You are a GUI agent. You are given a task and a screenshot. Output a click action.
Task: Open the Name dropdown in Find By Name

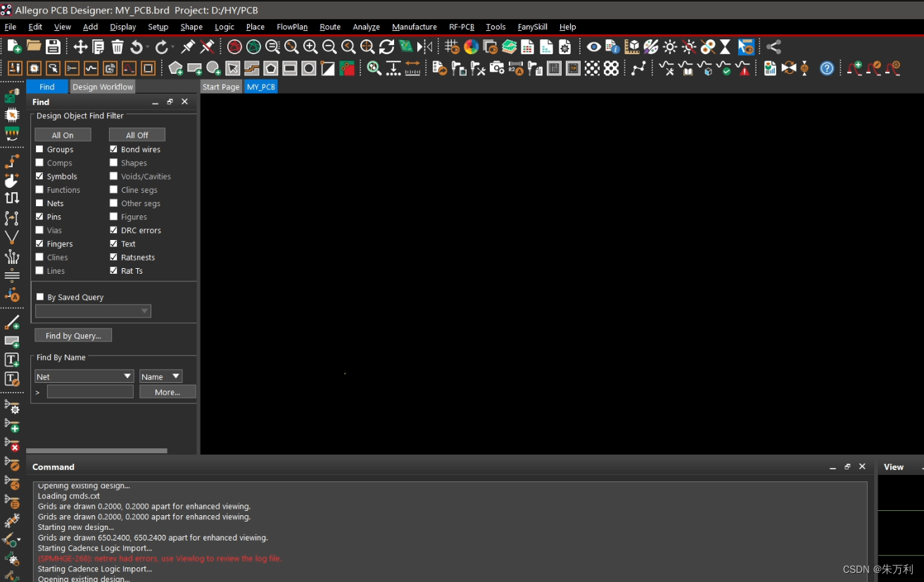160,377
